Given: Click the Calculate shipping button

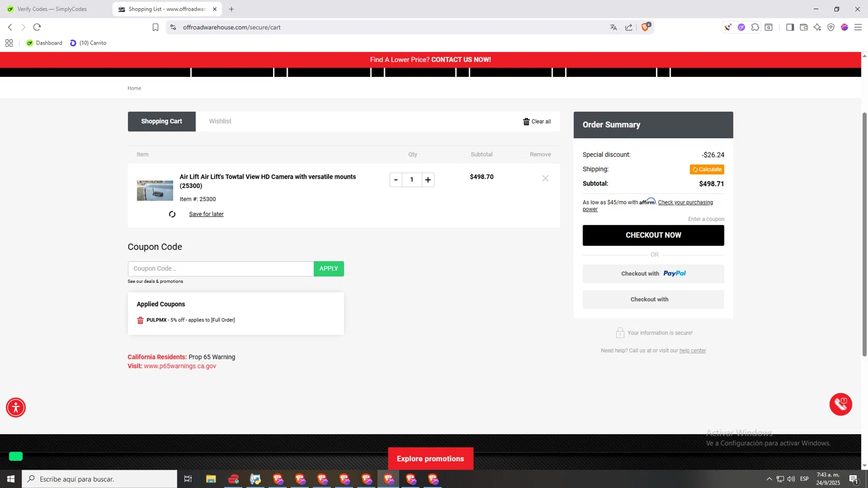Looking at the screenshot, I should tap(707, 169).
